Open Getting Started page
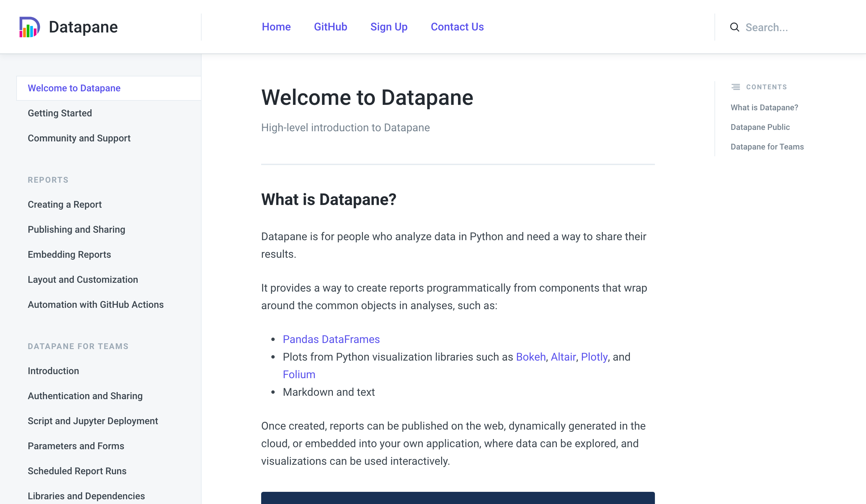The height and width of the screenshot is (504, 866). point(60,113)
